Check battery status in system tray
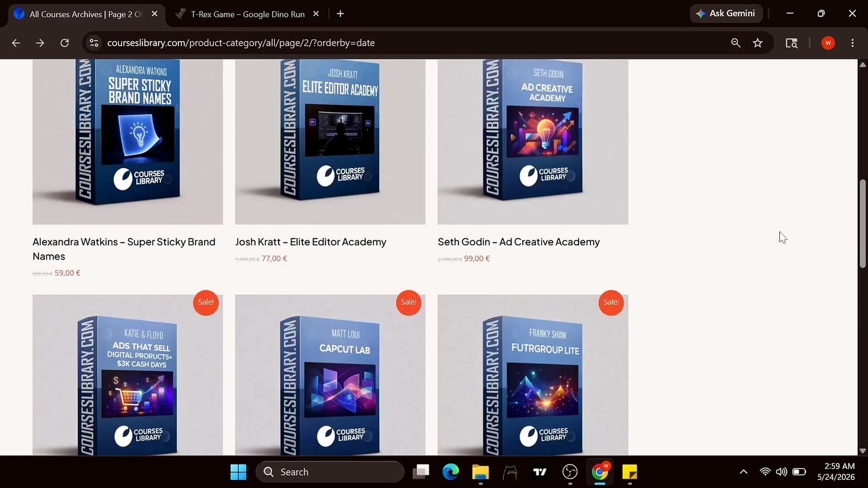The image size is (868, 488). coord(799,472)
